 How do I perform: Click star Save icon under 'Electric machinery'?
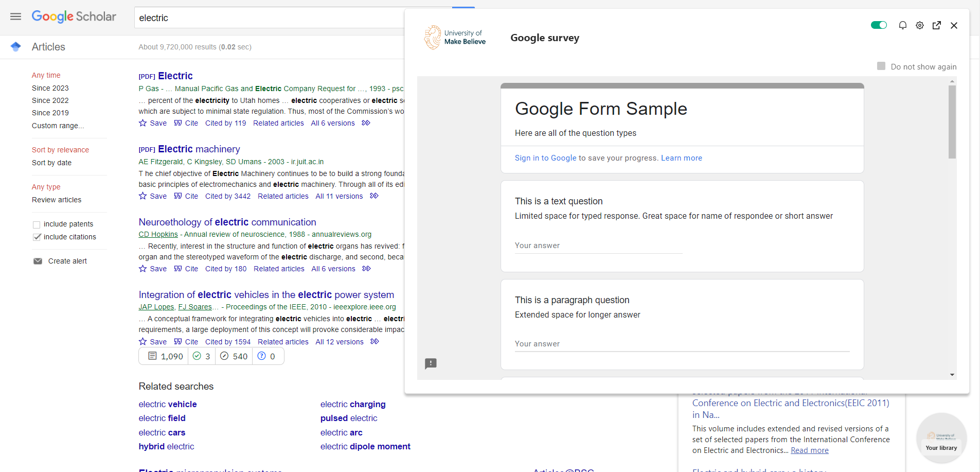pos(143,196)
